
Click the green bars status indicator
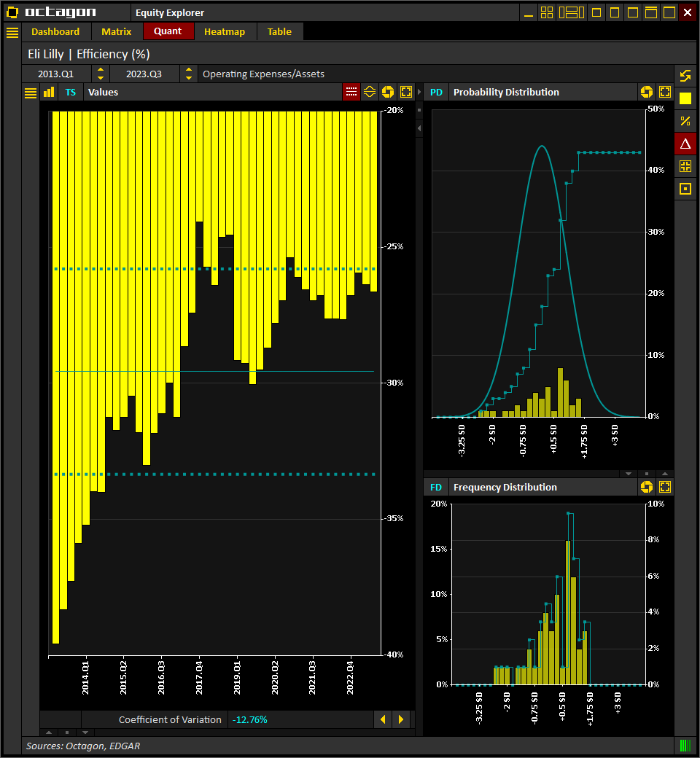point(685,746)
